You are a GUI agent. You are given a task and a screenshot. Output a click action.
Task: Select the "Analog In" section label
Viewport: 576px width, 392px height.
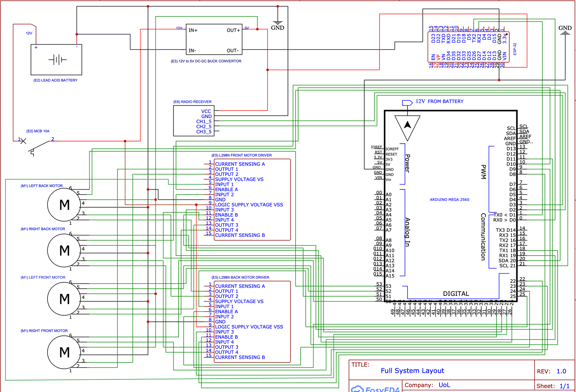[x=408, y=232]
